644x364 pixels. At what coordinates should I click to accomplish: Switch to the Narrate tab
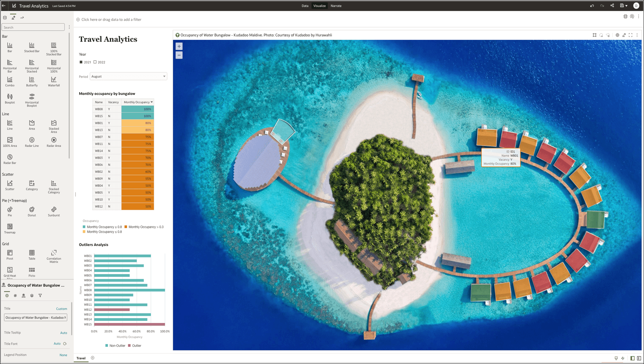point(335,5)
